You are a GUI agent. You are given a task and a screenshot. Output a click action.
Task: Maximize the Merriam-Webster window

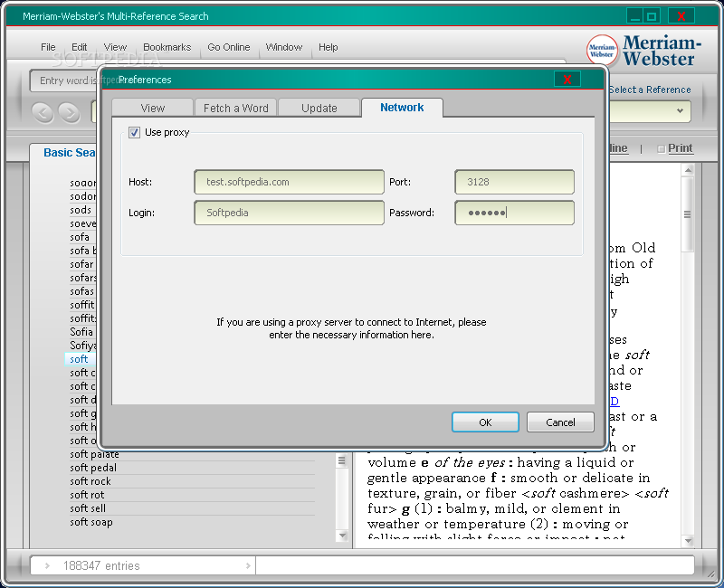click(652, 17)
